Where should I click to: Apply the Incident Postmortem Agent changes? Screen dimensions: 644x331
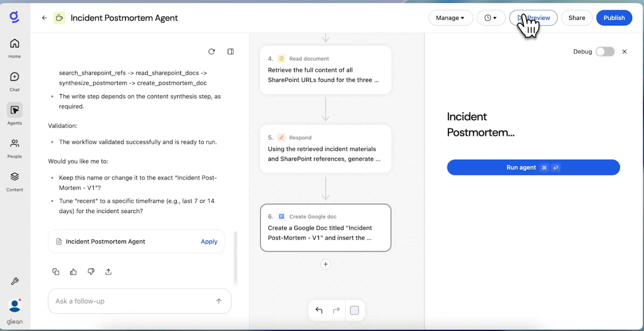click(x=209, y=242)
